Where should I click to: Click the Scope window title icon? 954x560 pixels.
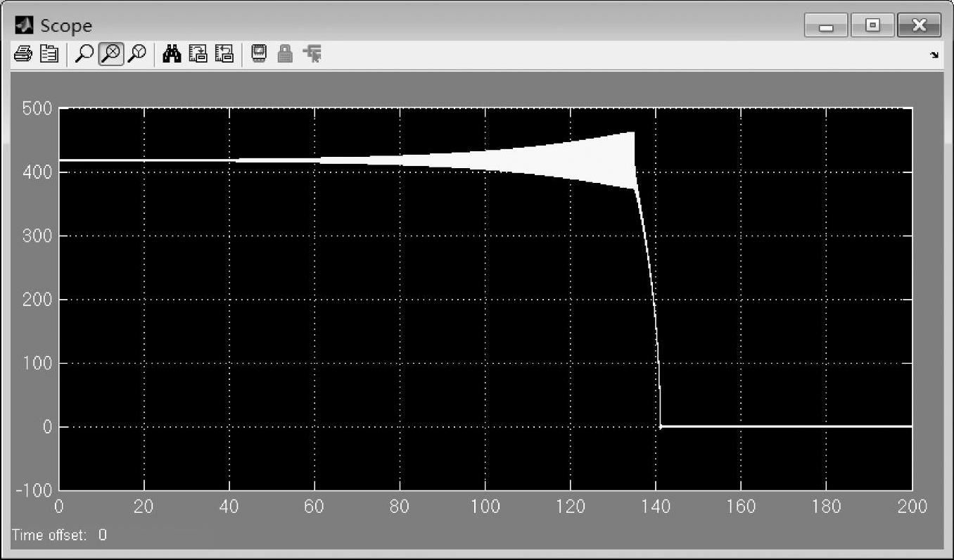tap(23, 25)
